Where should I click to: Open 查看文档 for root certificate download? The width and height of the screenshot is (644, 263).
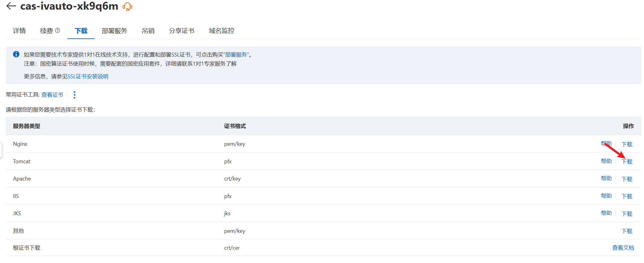tap(623, 248)
